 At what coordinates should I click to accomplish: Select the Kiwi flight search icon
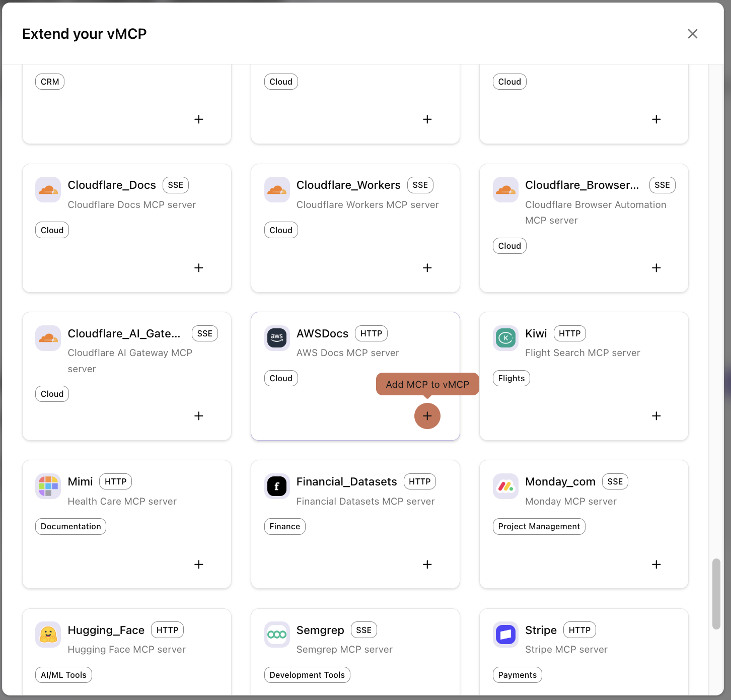point(505,338)
